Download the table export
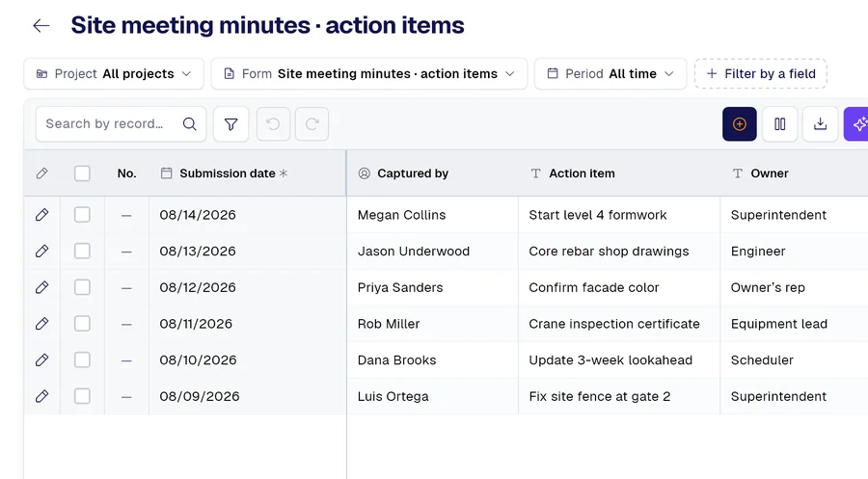Image resolution: width=868 pixels, height=479 pixels. click(x=820, y=124)
